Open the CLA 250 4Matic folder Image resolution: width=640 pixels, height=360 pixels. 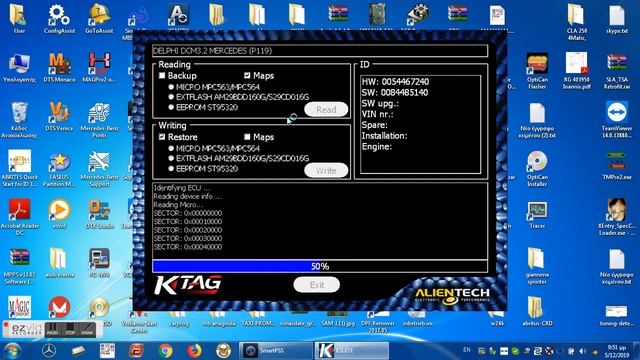[577, 21]
